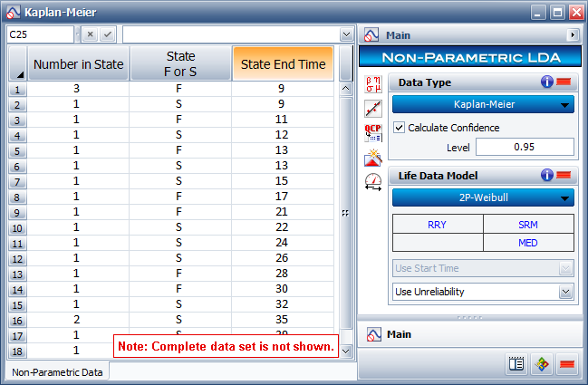
Task: Click the notes list icon at panel bottom
Action: pyautogui.click(x=517, y=365)
